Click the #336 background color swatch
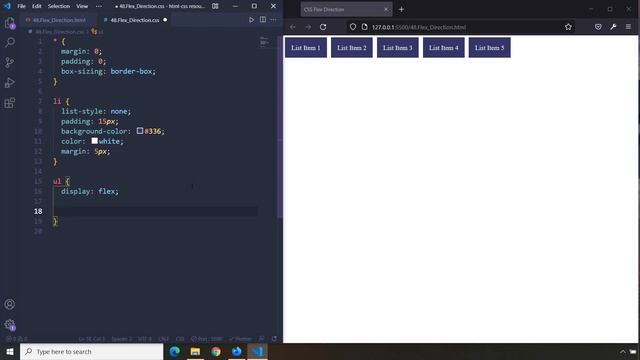The width and height of the screenshot is (640, 360). [x=140, y=131]
